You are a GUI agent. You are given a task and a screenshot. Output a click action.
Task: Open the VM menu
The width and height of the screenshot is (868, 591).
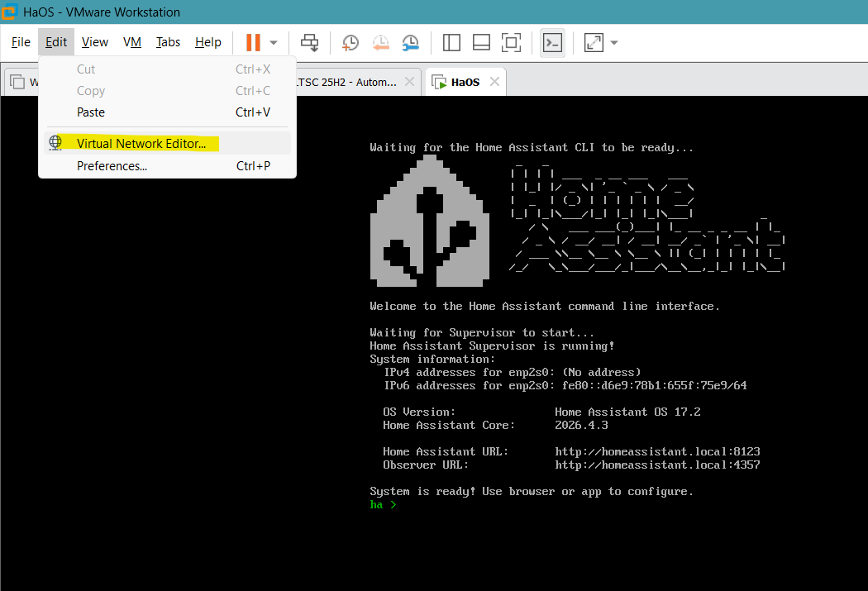pyautogui.click(x=131, y=42)
